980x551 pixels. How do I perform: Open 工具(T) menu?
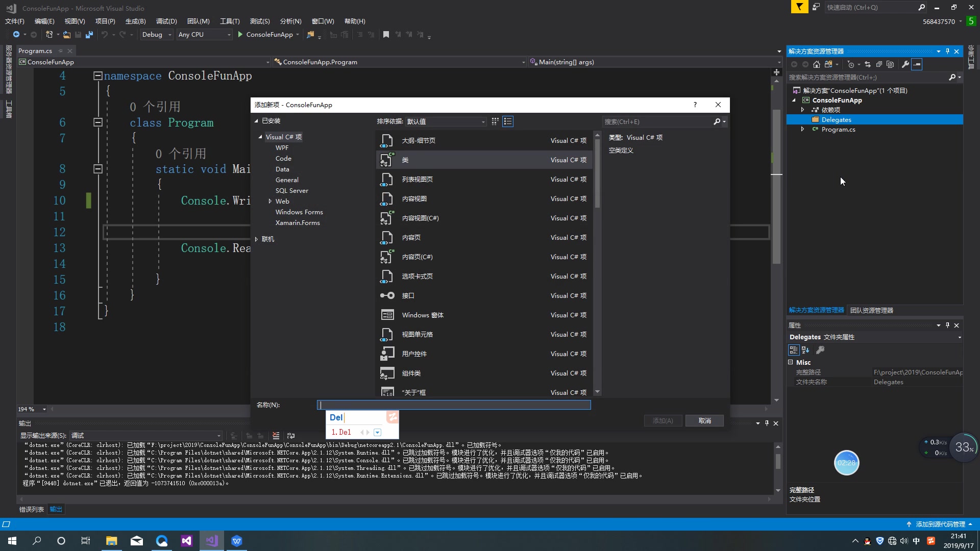230,21
